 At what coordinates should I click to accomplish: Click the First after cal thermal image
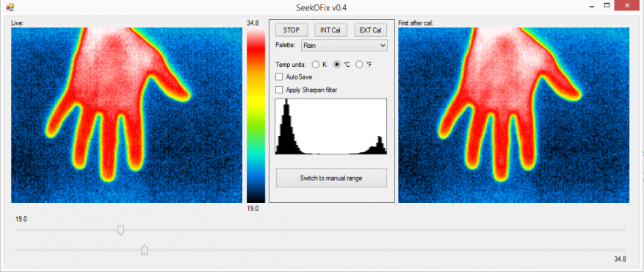(x=514, y=115)
